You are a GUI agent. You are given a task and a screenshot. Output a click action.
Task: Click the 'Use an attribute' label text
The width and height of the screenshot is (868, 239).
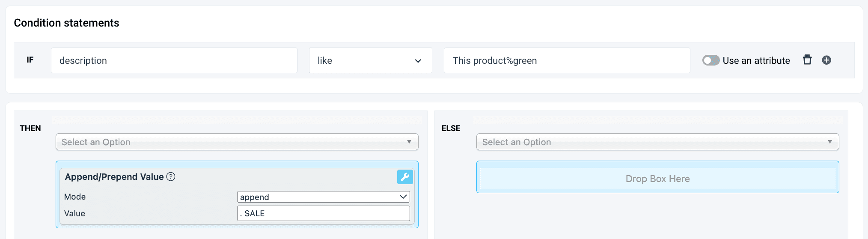(x=756, y=60)
